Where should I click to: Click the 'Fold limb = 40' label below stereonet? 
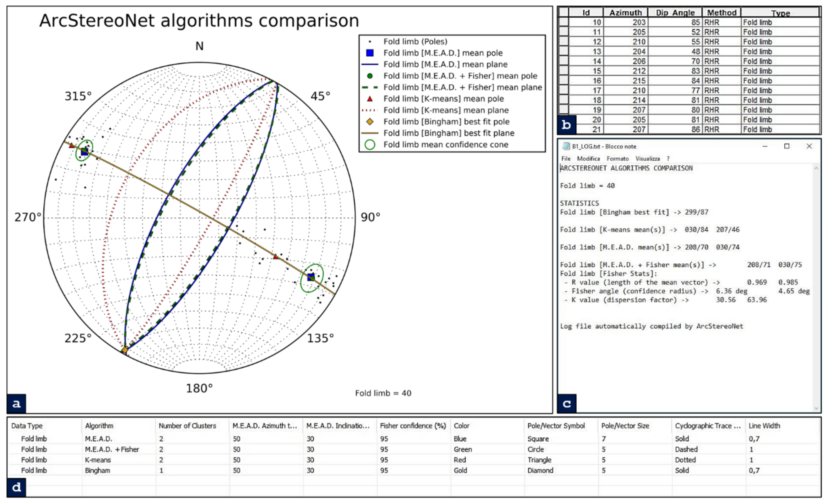pos(383,393)
